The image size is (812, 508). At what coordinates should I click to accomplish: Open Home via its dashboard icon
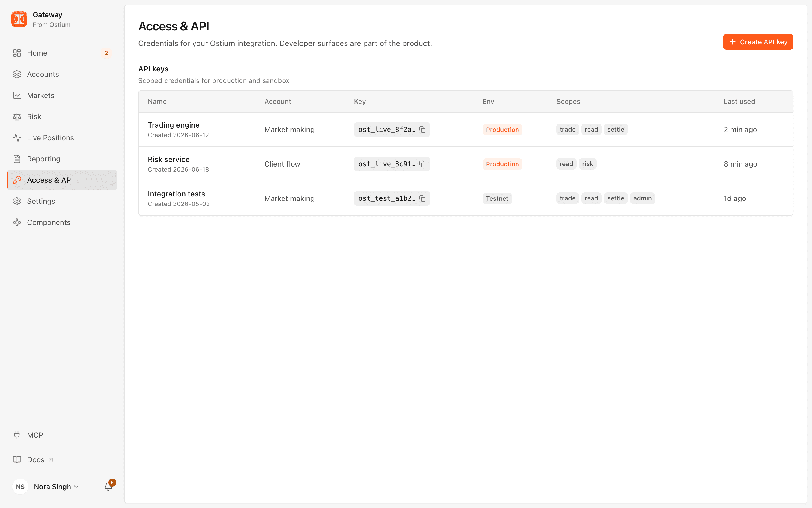(x=17, y=53)
